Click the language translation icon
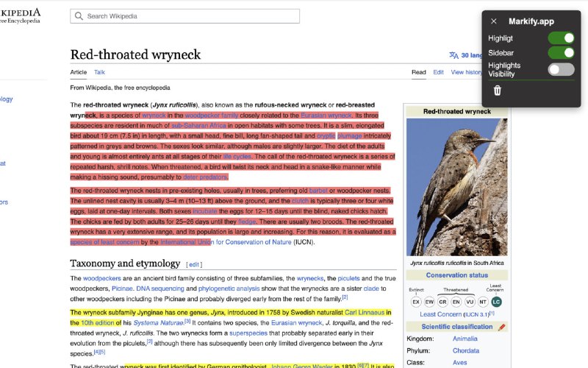This screenshot has height=368, width=588. (x=453, y=55)
